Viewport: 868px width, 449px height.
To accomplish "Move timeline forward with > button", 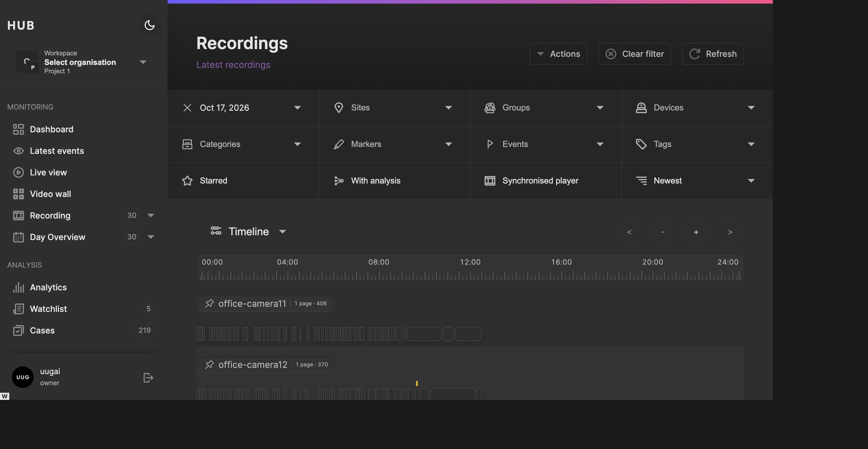I will [x=730, y=232].
